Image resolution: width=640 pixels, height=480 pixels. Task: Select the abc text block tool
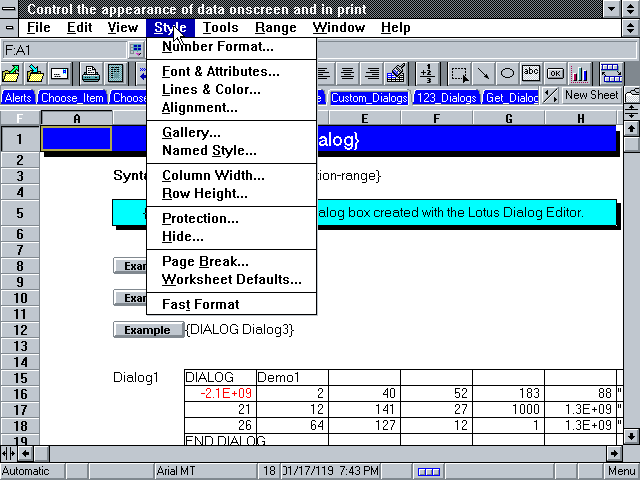point(531,74)
